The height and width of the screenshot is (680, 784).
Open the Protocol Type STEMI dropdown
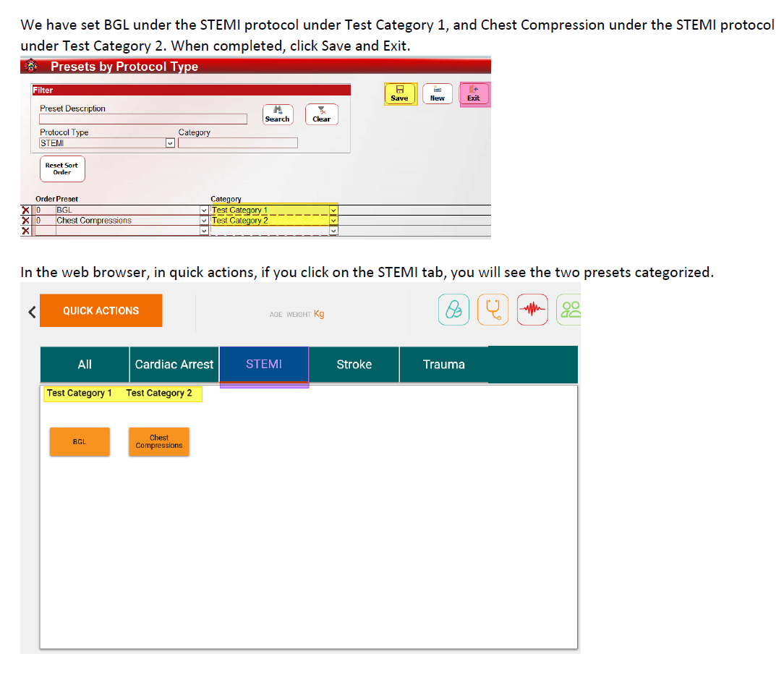coord(170,143)
